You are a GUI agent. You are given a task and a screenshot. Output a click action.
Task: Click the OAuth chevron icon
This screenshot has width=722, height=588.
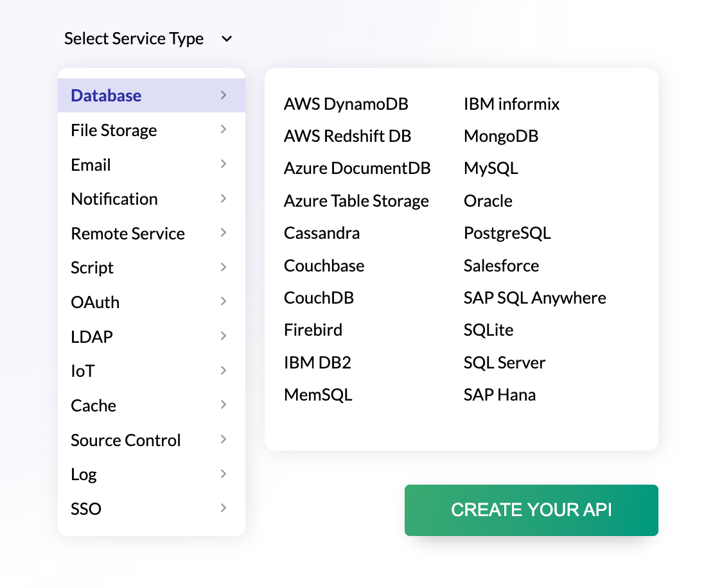click(224, 302)
